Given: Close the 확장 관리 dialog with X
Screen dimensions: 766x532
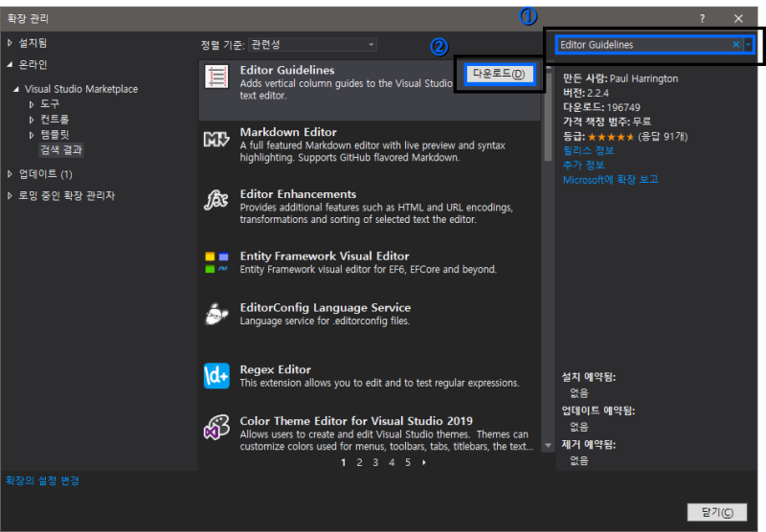Looking at the screenshot, I should (738, 18).
